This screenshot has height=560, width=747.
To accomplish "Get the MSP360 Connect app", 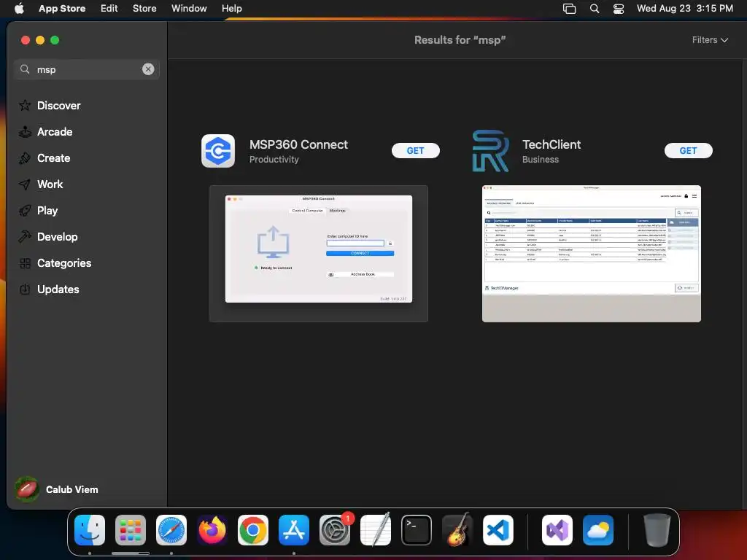I will 415,150.
